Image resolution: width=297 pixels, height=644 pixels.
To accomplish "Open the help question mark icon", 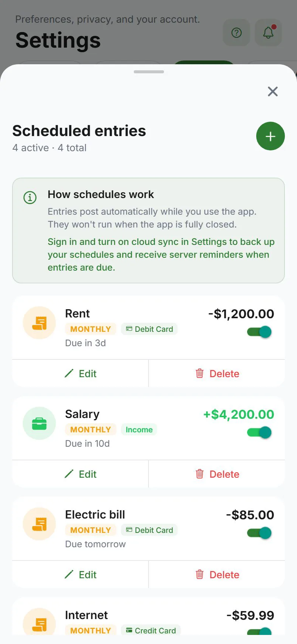I will tap(237, 33).
